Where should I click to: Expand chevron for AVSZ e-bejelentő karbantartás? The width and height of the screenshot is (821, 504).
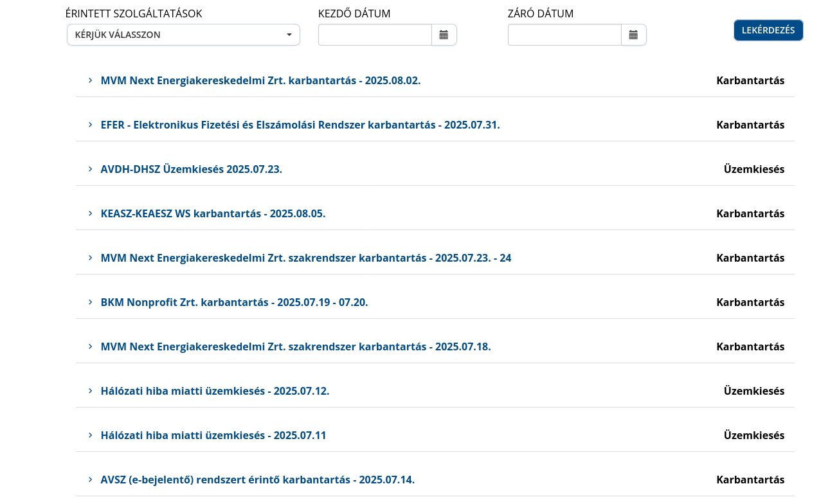pos(91,480)
